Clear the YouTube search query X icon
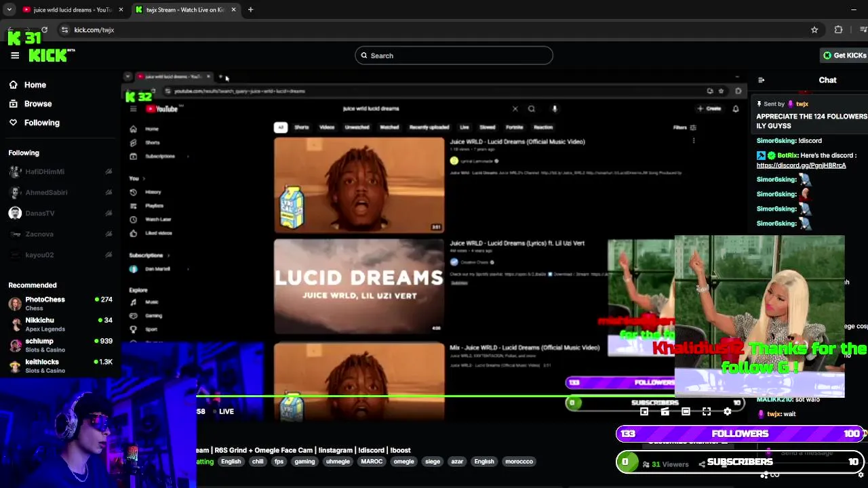Screen dimensions: 868x488 [515, 108]
